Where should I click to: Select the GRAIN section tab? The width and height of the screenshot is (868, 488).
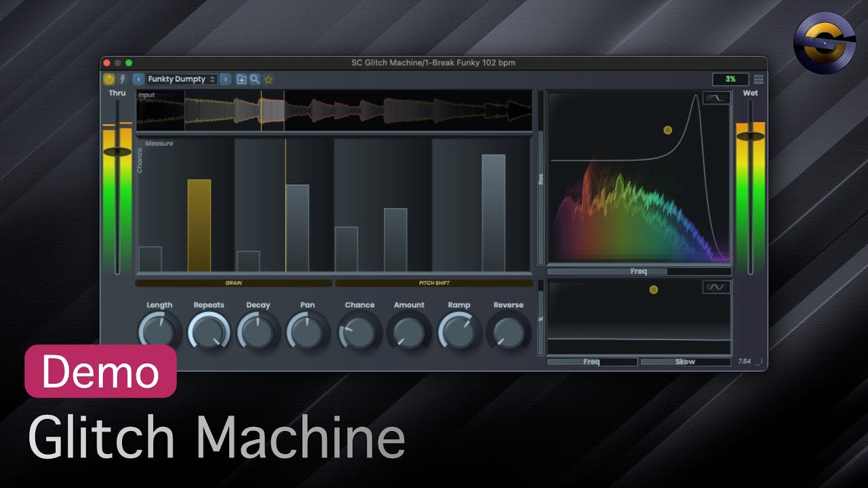point(234,283)
